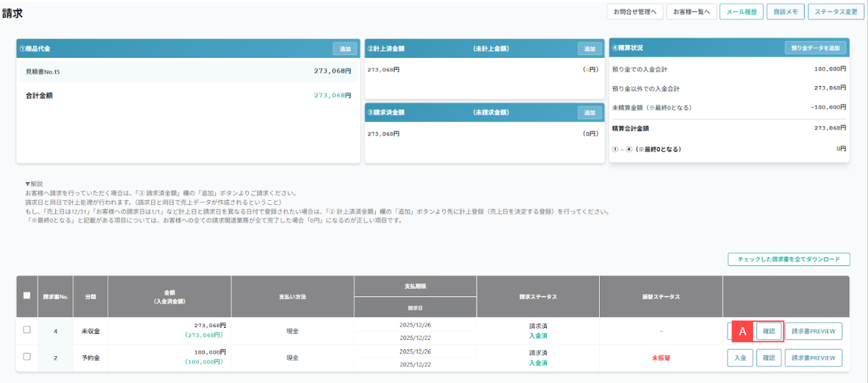Screen dimensions: 868x383
Task: Toggle the select-all checkbox in table header
Action: click(27, 296)
